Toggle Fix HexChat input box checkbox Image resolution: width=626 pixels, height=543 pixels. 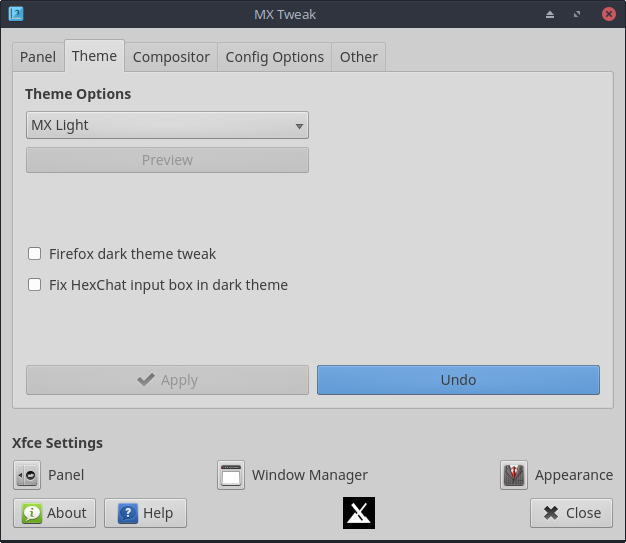(x=34, y=285)
